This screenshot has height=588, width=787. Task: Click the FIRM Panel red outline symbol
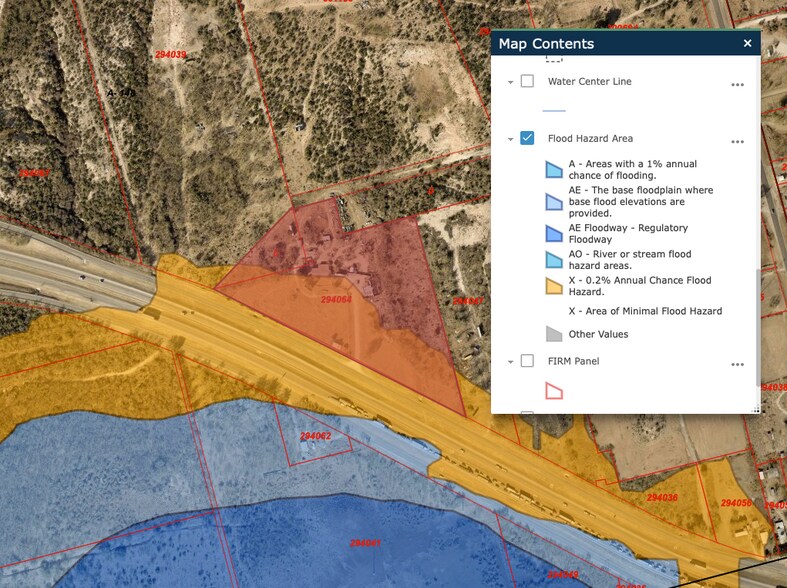pos(553,391)
